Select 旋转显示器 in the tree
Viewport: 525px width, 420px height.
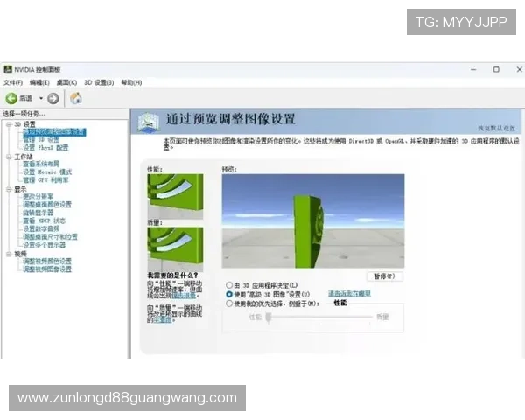(38, 213)
